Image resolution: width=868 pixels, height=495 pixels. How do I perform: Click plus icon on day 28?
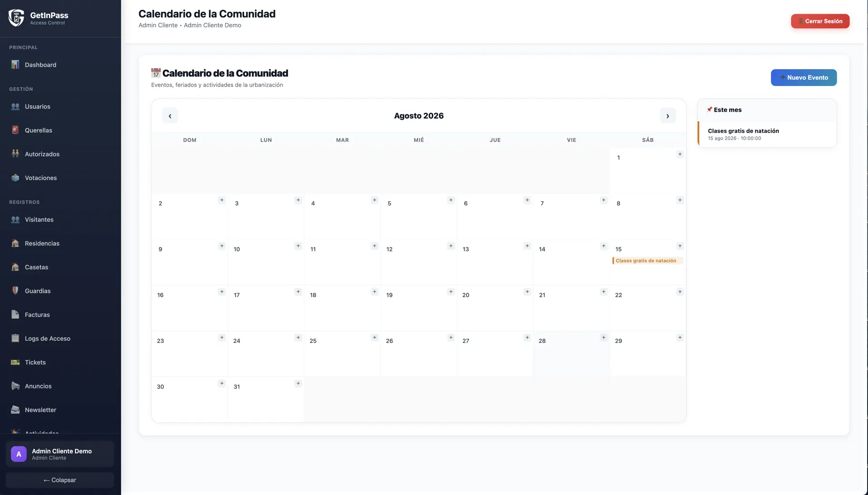click(x=604, y=338)
